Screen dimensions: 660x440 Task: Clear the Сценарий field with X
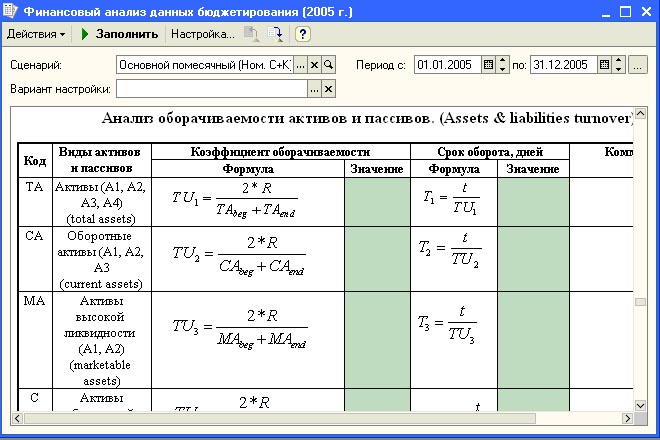314,65
